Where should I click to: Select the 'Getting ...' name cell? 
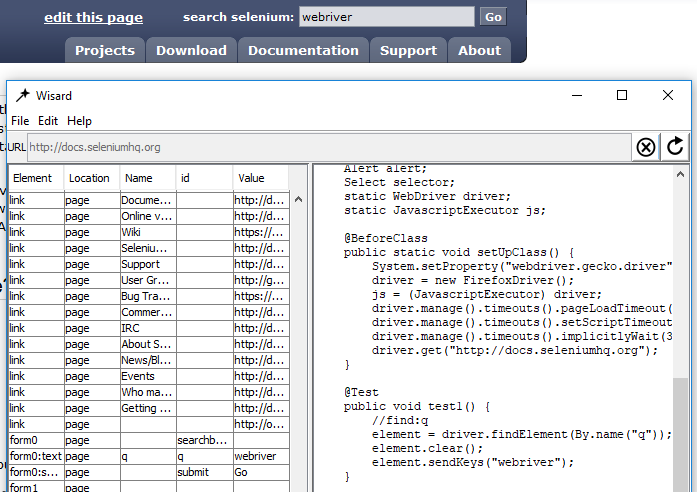pos(148,408)
